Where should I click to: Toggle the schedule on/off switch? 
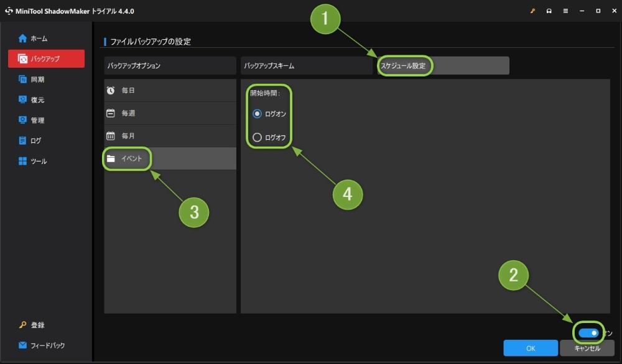588,333
